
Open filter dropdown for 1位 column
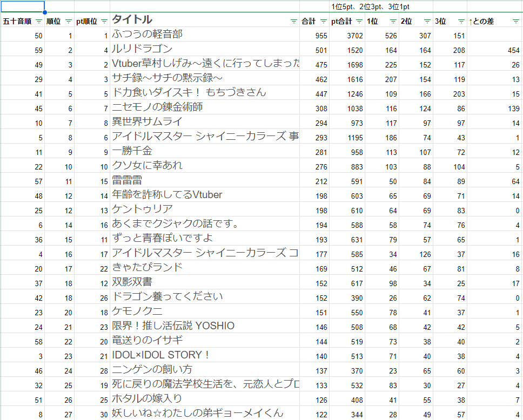click(x=393, y=22)
